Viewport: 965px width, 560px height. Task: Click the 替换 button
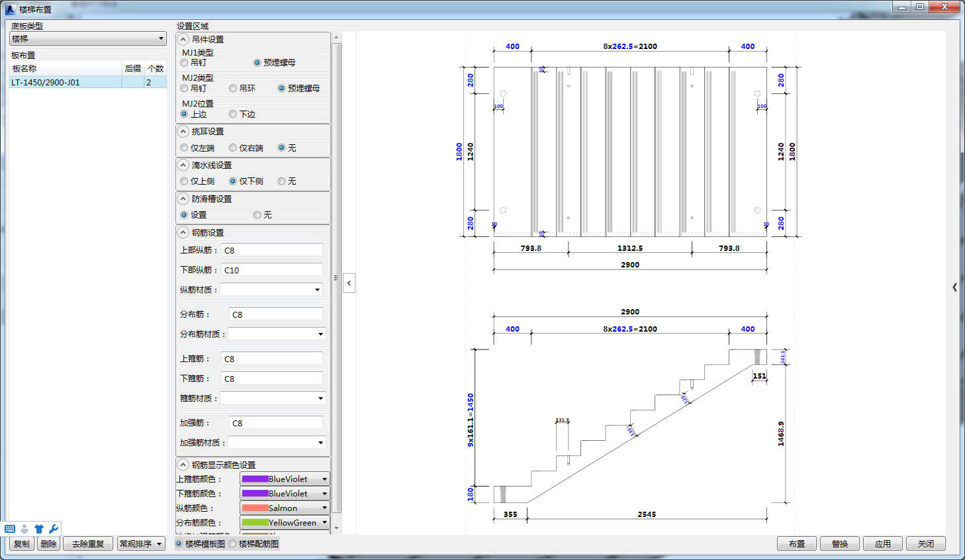click(x=840, y=544)
